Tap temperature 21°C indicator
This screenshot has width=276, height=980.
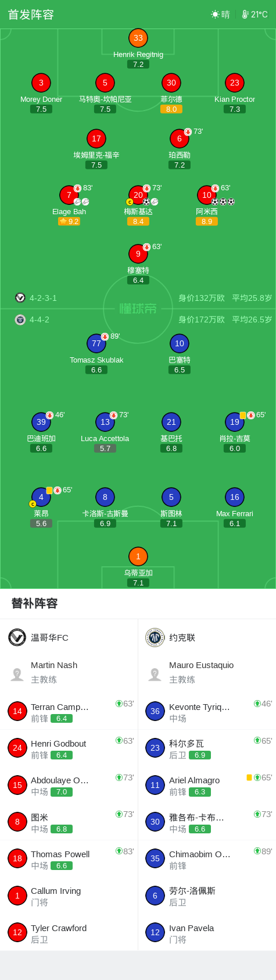tap(255, 15)
